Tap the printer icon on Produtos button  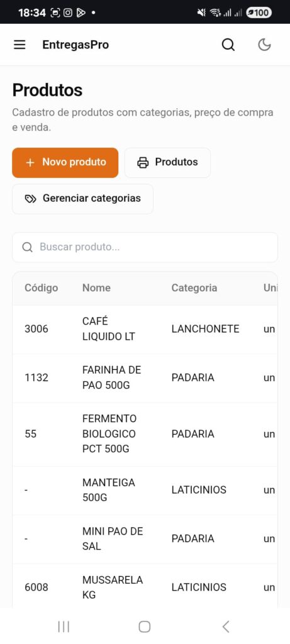point(143,163)
